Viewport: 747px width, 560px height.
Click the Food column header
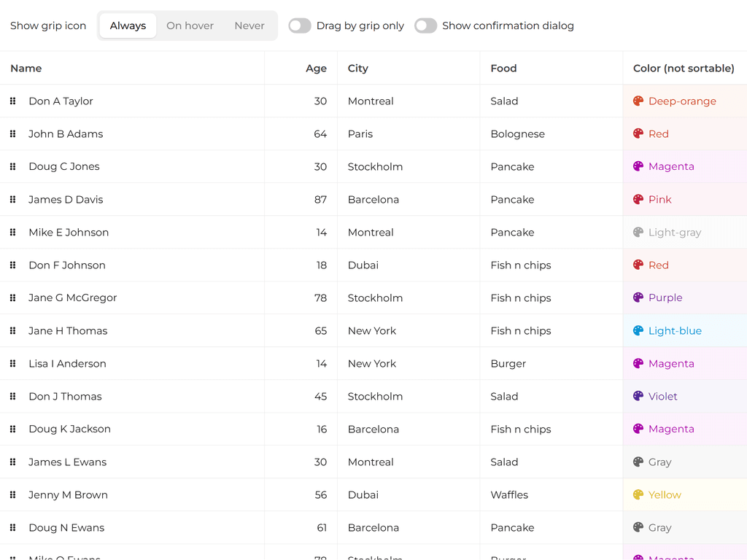tap(503, 69)
